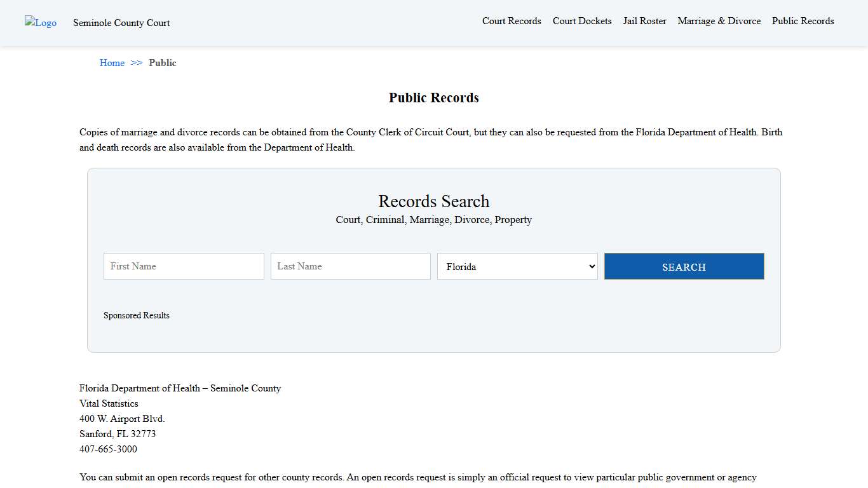The width and height of the screenshot is (868, 488).
Task: Open the Court Records page
Action: (x=512, y=21)
